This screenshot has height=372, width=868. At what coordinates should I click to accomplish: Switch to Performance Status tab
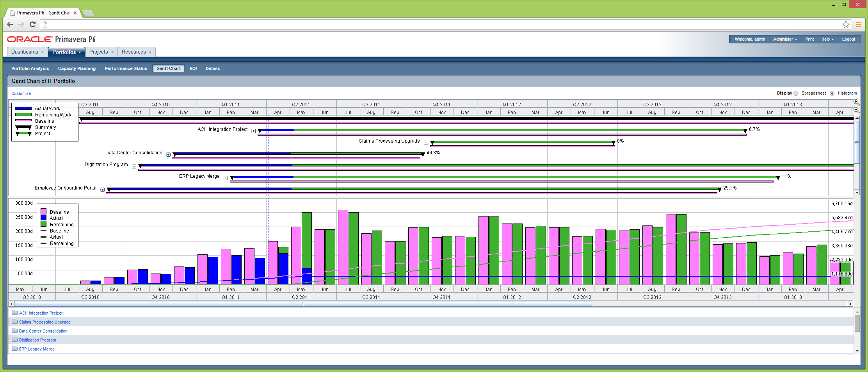tap(126, 68)
